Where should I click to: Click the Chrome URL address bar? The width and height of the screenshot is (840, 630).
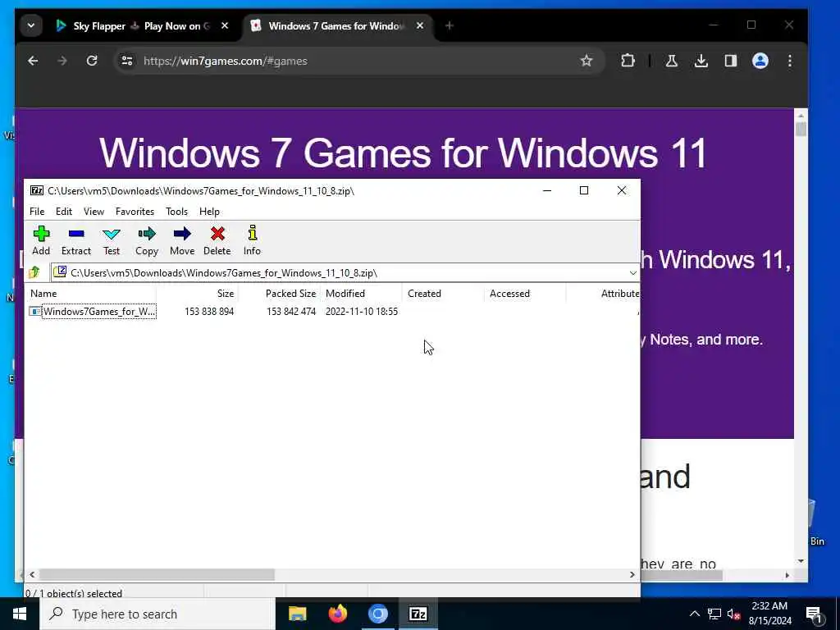(x=359, y=61)
